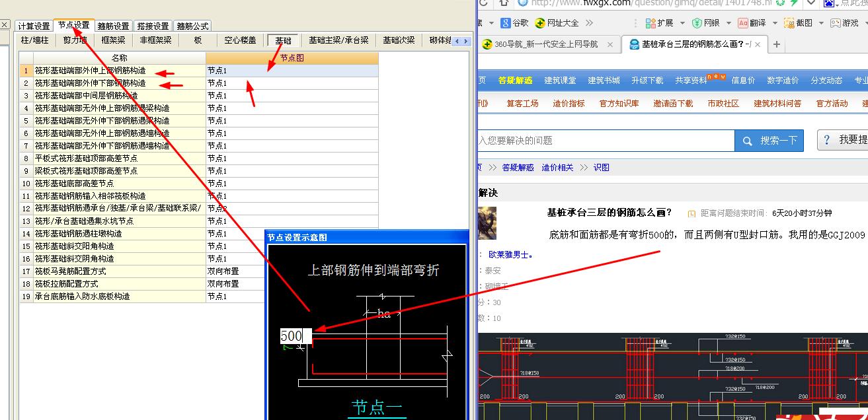868x420 pixels.
Task: Open 建筑课堂 site menu
Action: click(x=560, y=81)
